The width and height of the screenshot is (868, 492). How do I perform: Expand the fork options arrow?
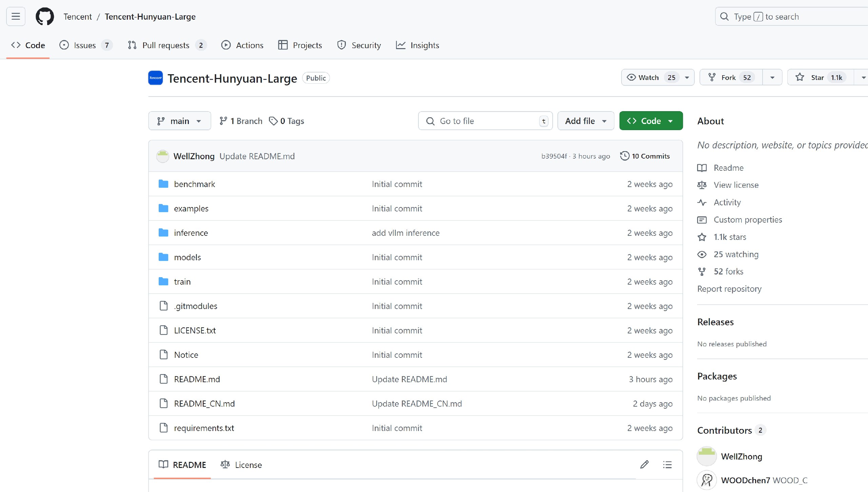click(772, 77)
